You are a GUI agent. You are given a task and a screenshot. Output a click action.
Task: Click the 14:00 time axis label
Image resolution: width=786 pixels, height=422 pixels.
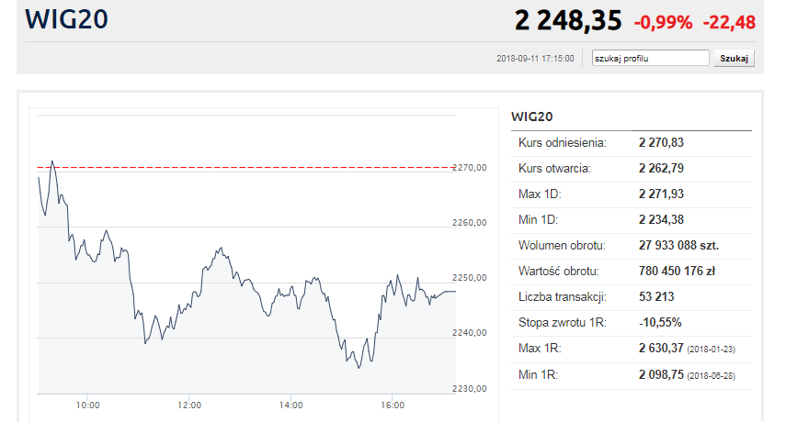[x=291, y=405]
